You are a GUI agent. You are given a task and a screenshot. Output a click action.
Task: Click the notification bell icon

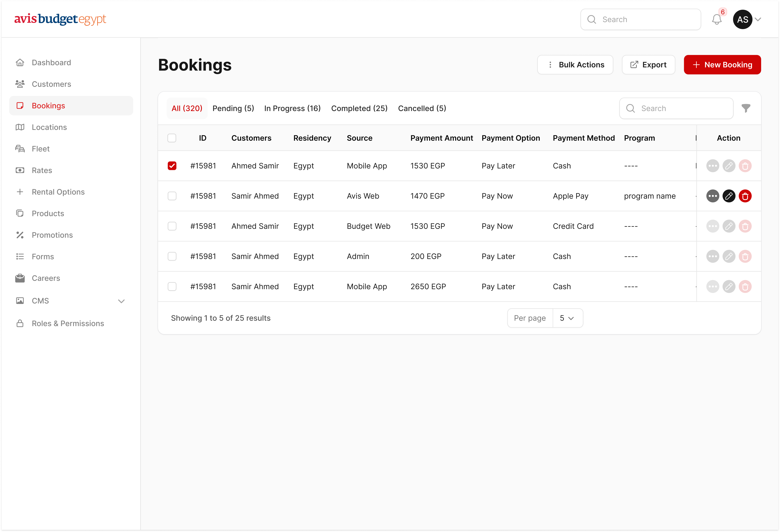pyautogui.click(x=717, y=19)
